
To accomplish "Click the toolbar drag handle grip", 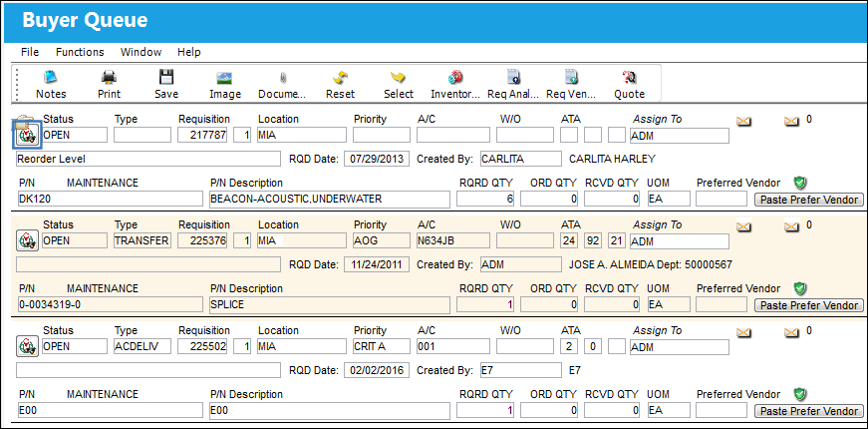I will coord(17,83).
